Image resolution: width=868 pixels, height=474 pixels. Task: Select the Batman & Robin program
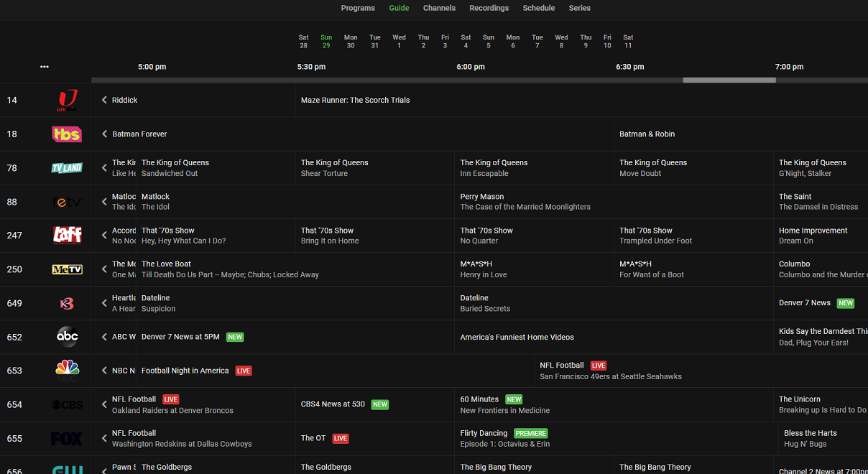(x=647, y=134)
